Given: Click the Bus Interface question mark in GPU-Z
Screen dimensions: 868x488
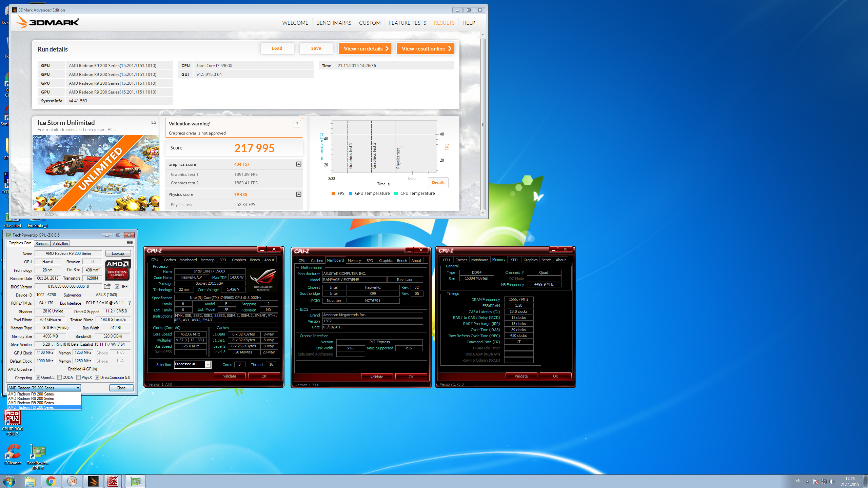Looking at the screenshot, I should 130,303.
